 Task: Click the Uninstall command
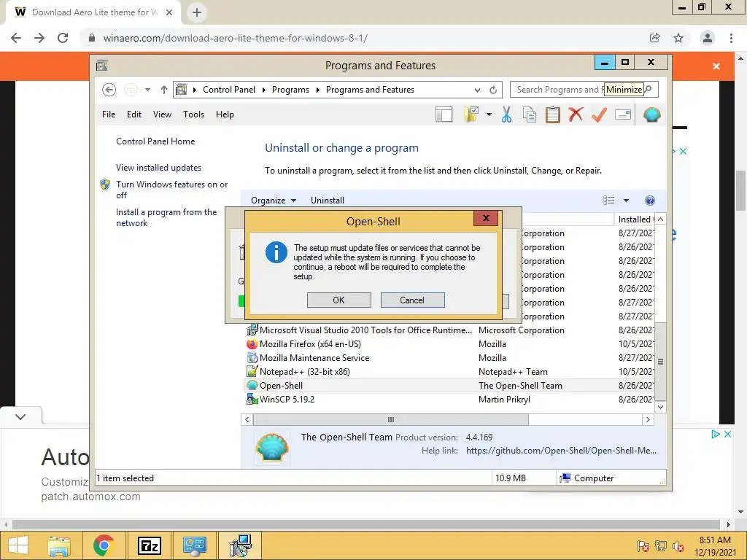coord(328,201)
